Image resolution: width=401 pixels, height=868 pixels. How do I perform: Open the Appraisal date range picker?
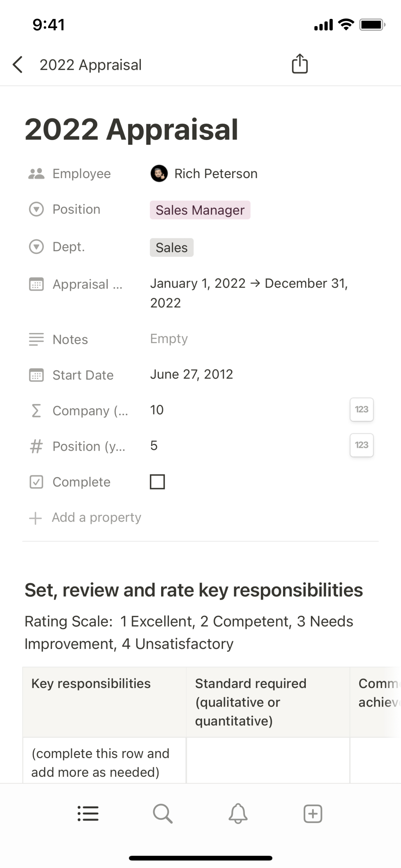pyautogui.click(x=248, y=293)
